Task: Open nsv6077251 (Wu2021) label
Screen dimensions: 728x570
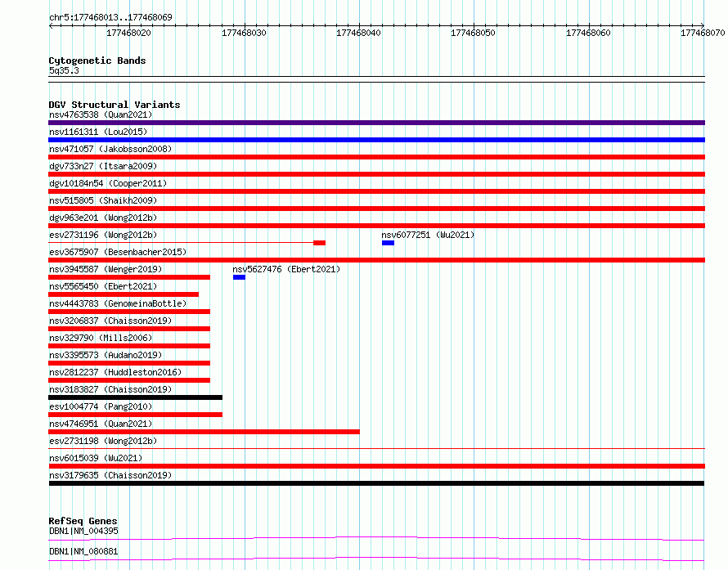Action: (428, 235)
